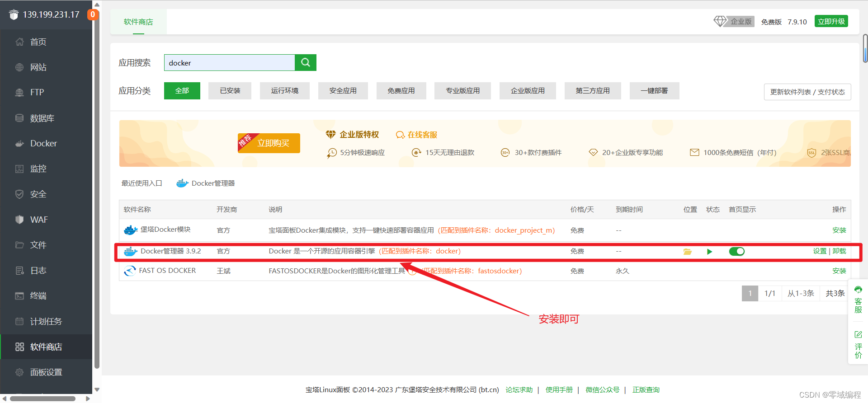Image resolution: width=868 pixels, height=403 pixels.
Task: Click the 论坛求助 footer link
Action: coord(519,390)
